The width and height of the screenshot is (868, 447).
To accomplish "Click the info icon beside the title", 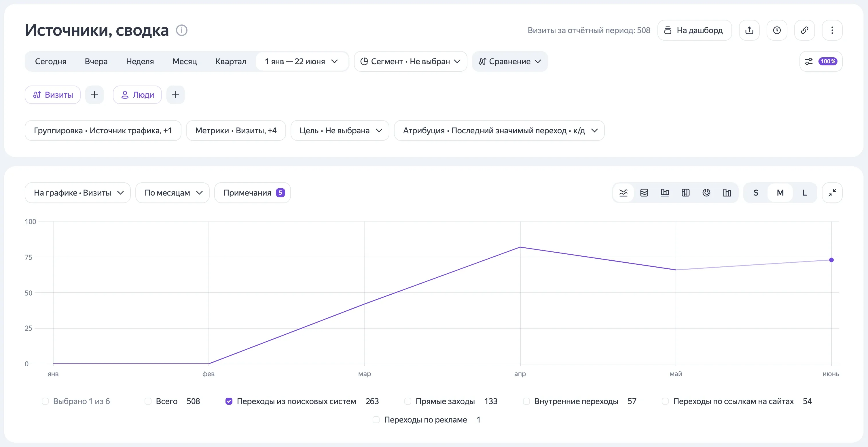I will (182, 30).
